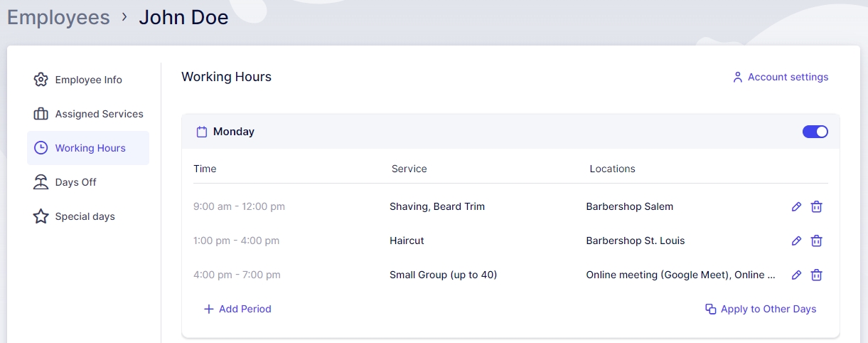Delete the Small Group period
The image size is (868, 343).
click(x=817, y=275)
